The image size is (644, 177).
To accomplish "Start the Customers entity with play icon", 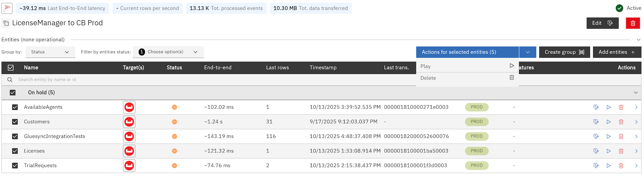I will pyautogui.click(x=609, y=122).
